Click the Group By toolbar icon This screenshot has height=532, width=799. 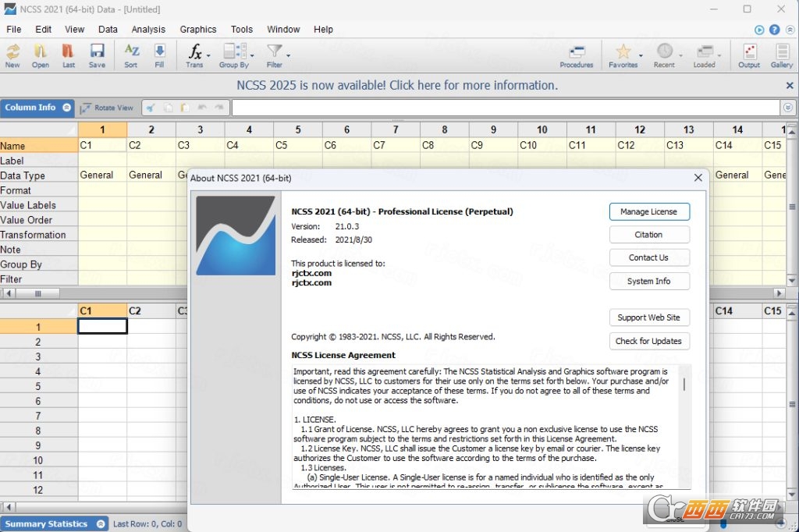pyautogui.click(x=234, y=55)
